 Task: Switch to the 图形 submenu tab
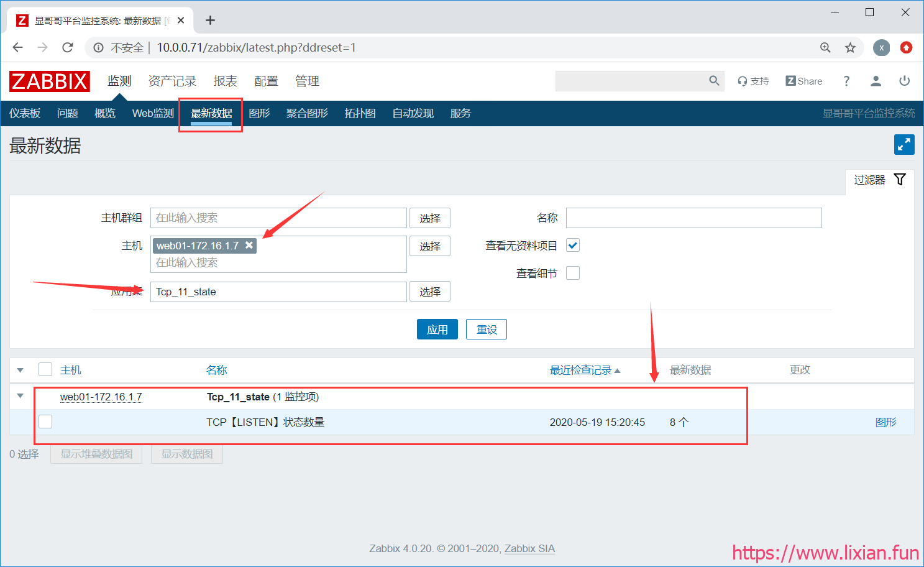259,113
